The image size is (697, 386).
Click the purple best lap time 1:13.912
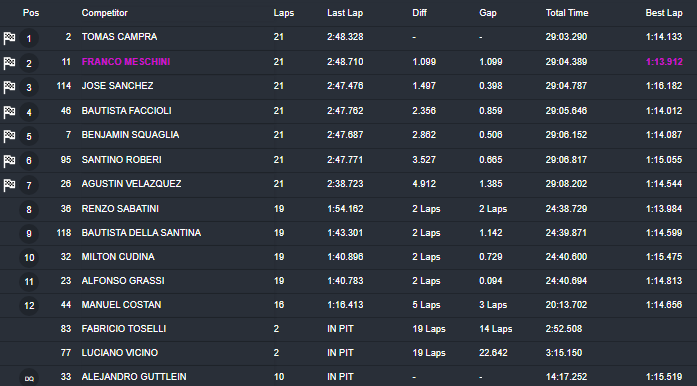click(664, 62)
